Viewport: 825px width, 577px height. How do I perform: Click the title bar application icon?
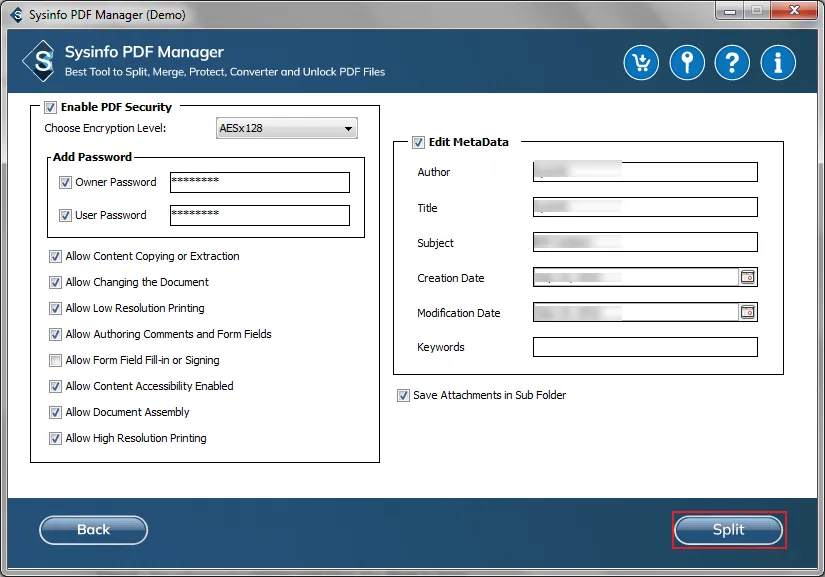point(13,15)
